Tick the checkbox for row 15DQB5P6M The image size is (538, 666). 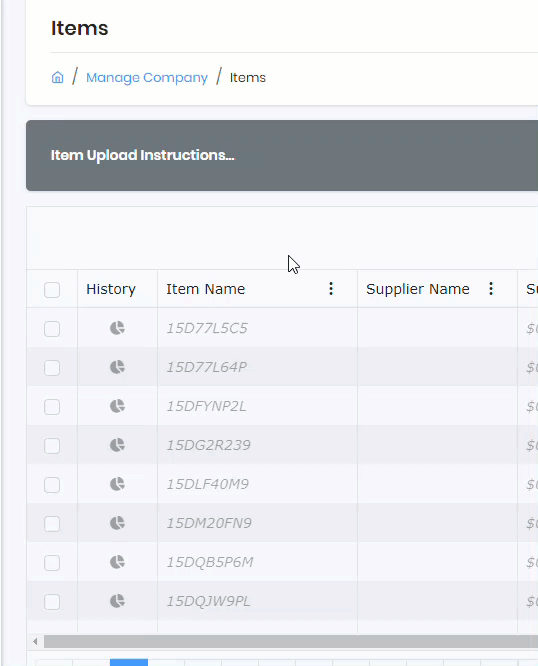[52, 563]
